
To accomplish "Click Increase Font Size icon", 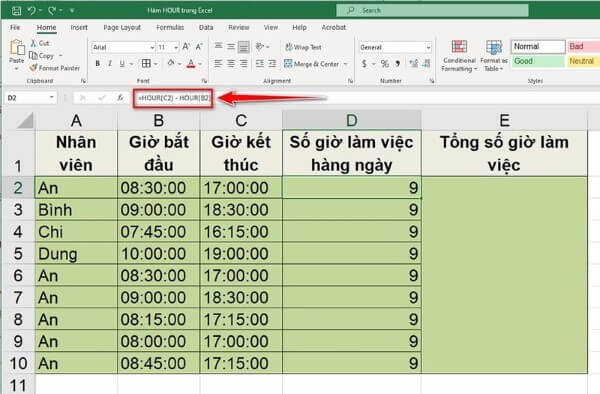I will (186, 47).
